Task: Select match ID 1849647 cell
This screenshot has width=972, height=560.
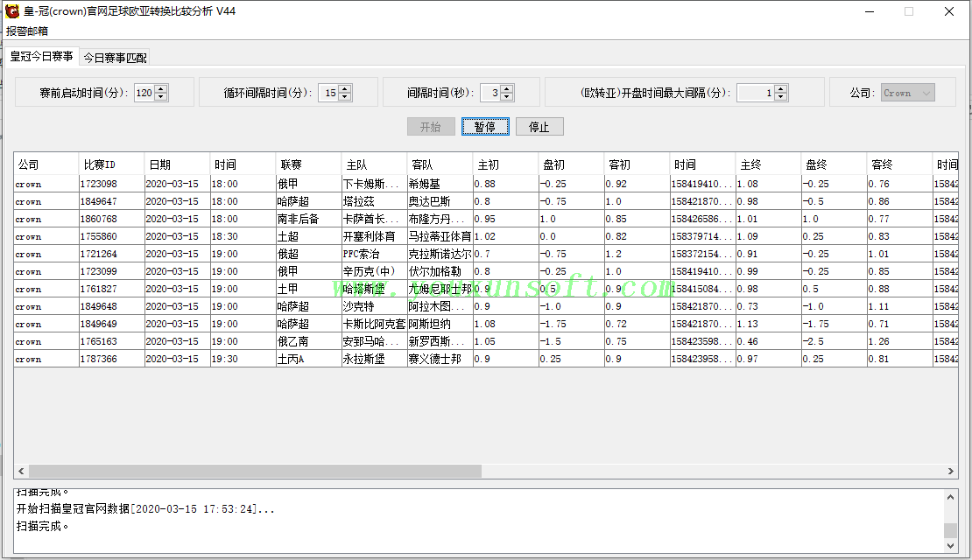Action: [x=111, y=201]
